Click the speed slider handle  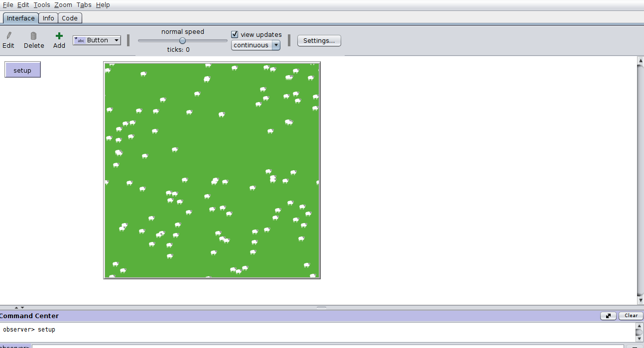click(182, 41)
